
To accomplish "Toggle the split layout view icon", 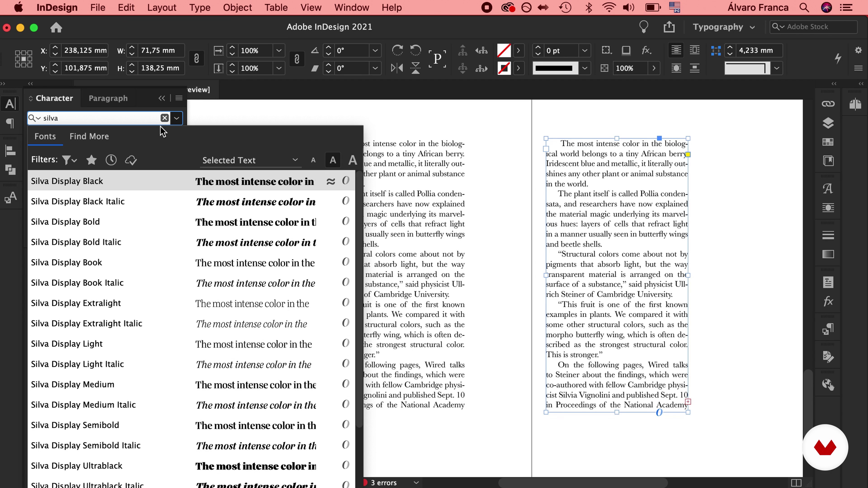I will tap(796, 483).
